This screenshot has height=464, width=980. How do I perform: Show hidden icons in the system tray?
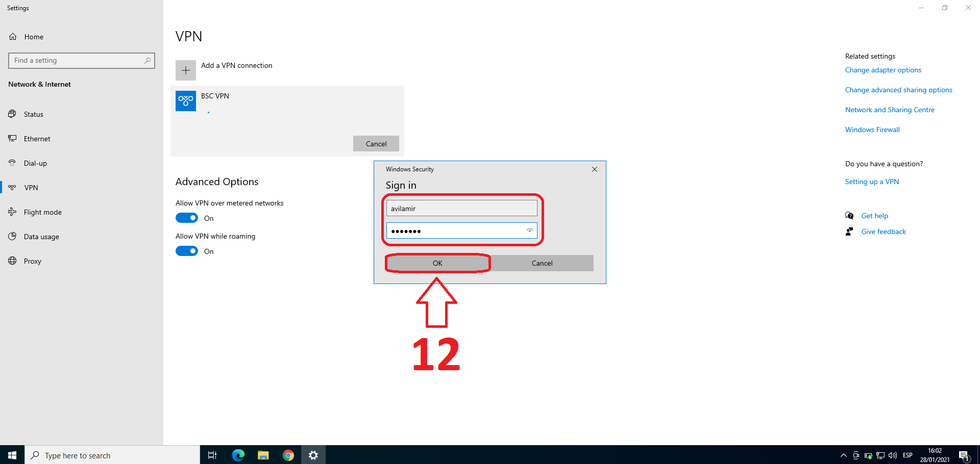843,455
